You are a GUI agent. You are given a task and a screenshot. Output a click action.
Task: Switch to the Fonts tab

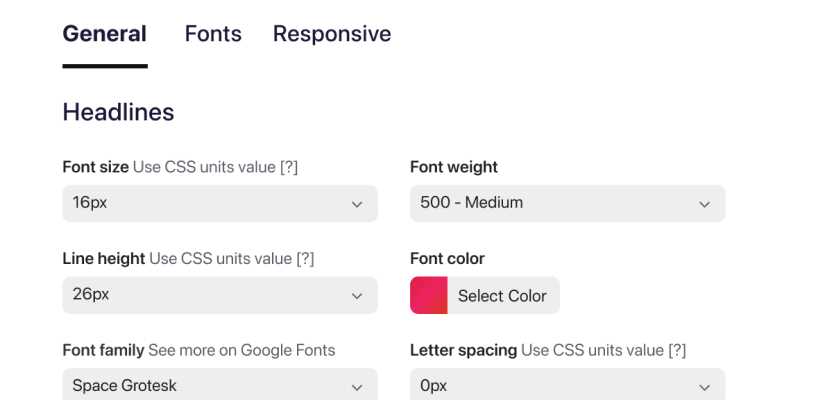[213, 34]
